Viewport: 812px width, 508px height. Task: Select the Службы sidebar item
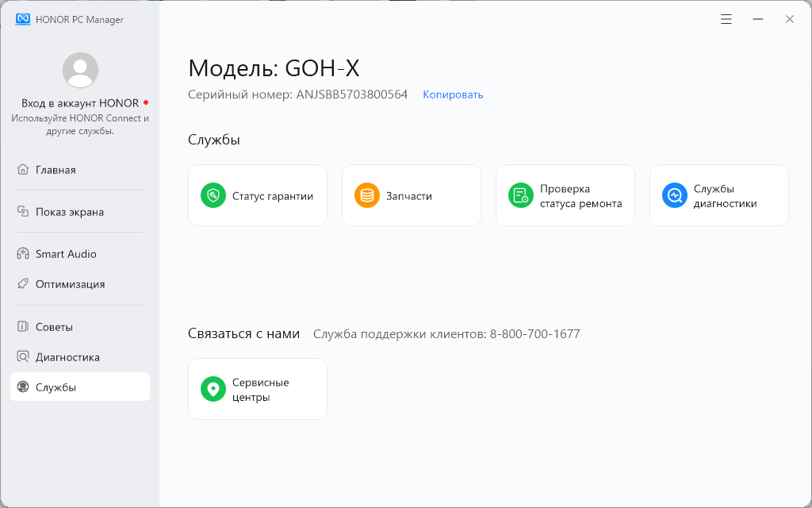point(56,387)
